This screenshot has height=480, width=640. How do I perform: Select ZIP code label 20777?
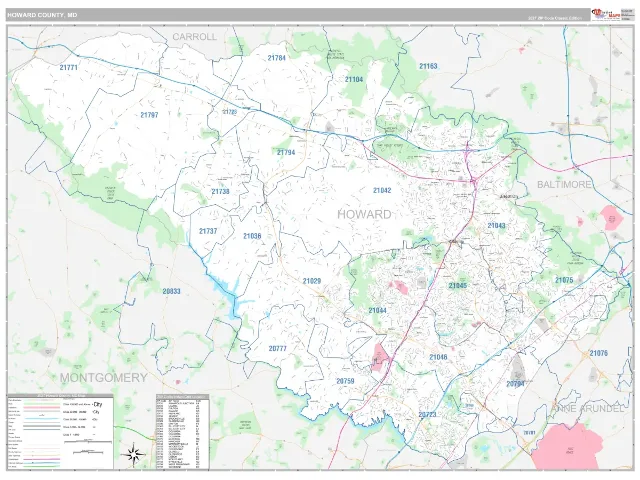[x=278, y=349]
